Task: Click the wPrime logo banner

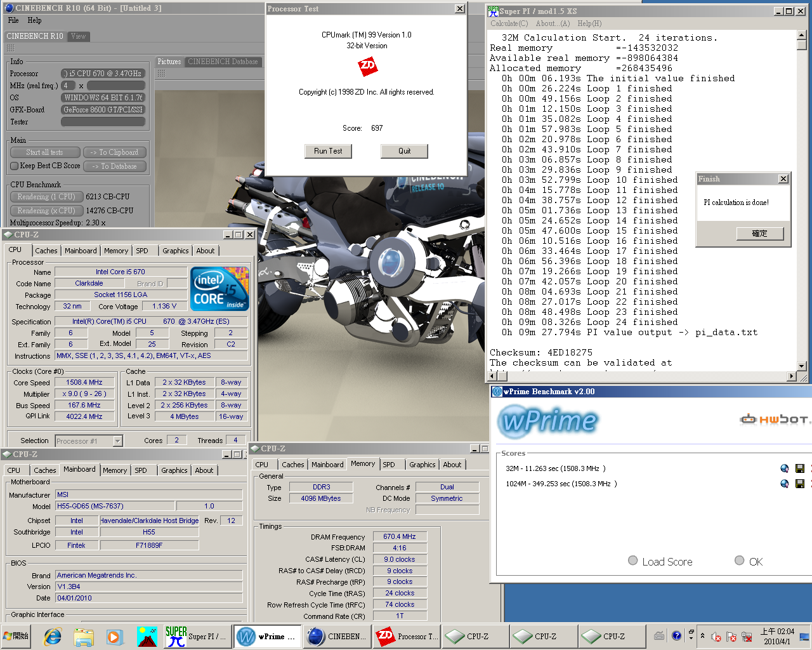Action: pos(548,421)
